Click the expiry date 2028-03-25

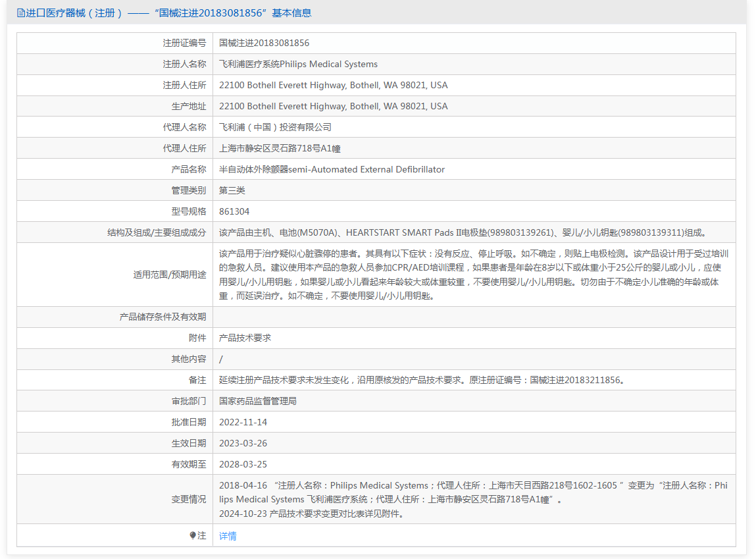click(x=243, y=464)
